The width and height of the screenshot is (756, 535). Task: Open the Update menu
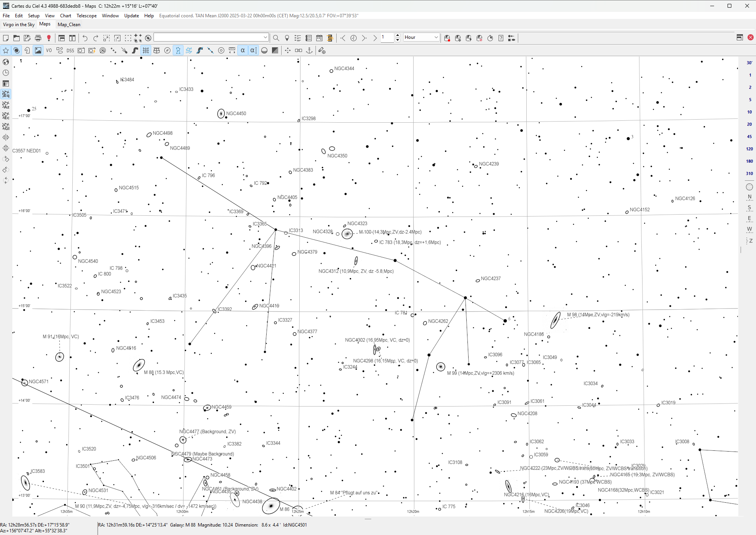132,16
